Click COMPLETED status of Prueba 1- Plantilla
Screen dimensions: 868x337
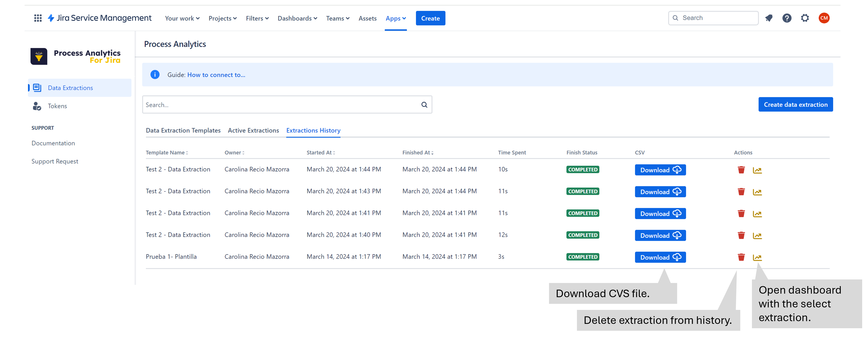coord(583,257)
